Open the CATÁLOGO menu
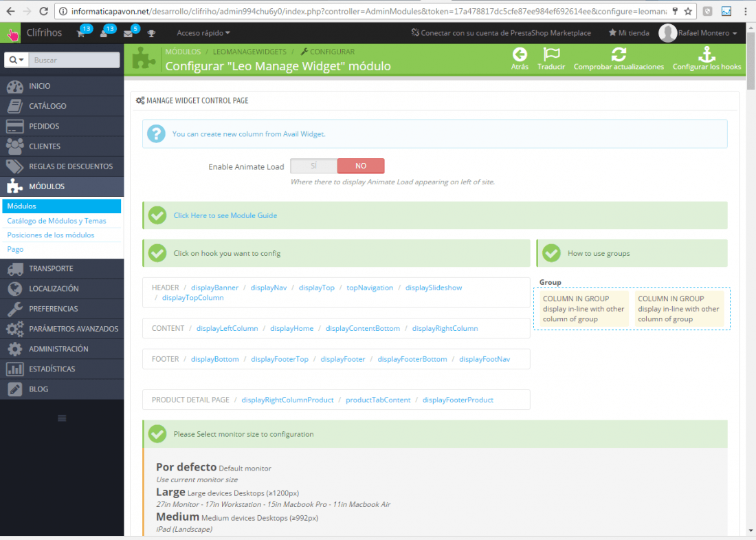 coord(62,106)
